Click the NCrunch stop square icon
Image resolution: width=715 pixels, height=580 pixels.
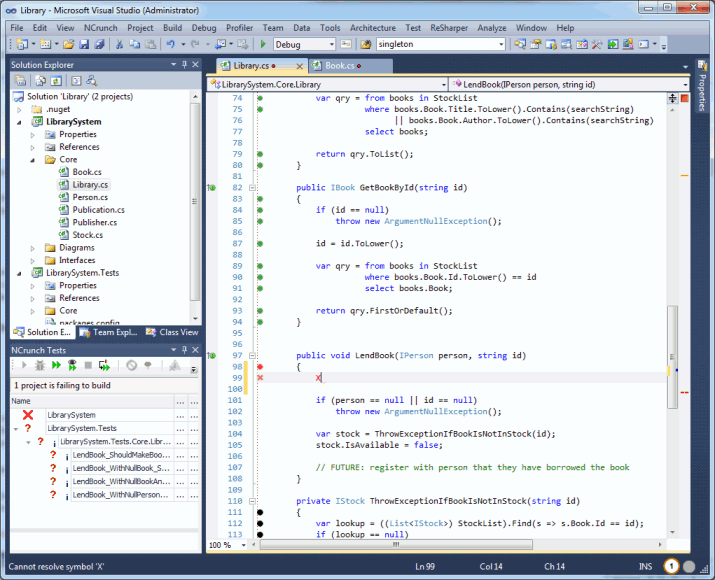(88, 366)
